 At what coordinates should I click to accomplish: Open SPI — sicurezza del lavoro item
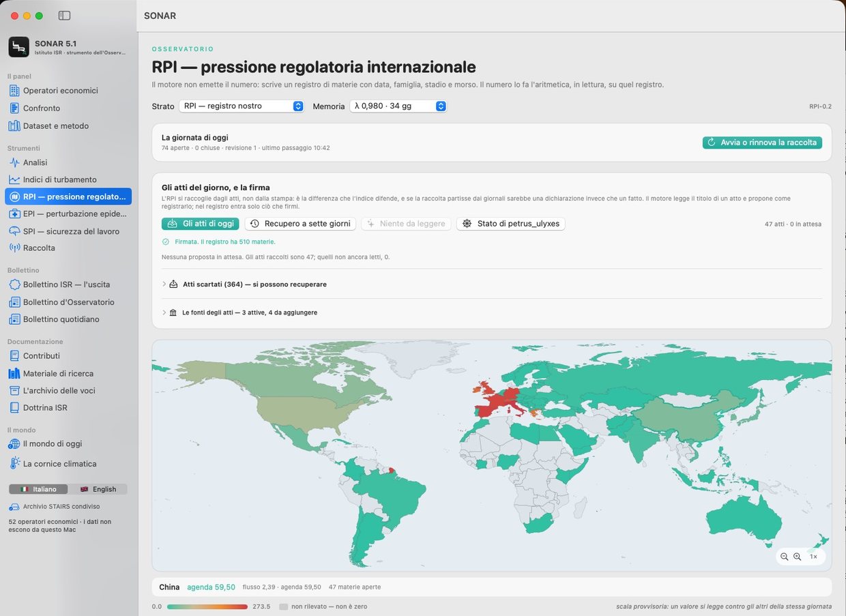pyautogui.click(x=68, y=231)
